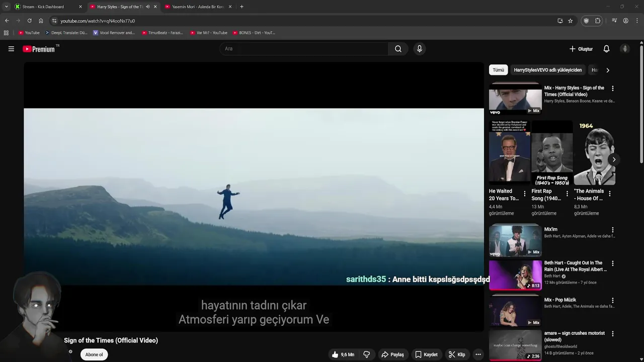Open amare sign crushes motorist thumbnail
Viewport: 644px width, 362px height.
(x=515, y=345)
